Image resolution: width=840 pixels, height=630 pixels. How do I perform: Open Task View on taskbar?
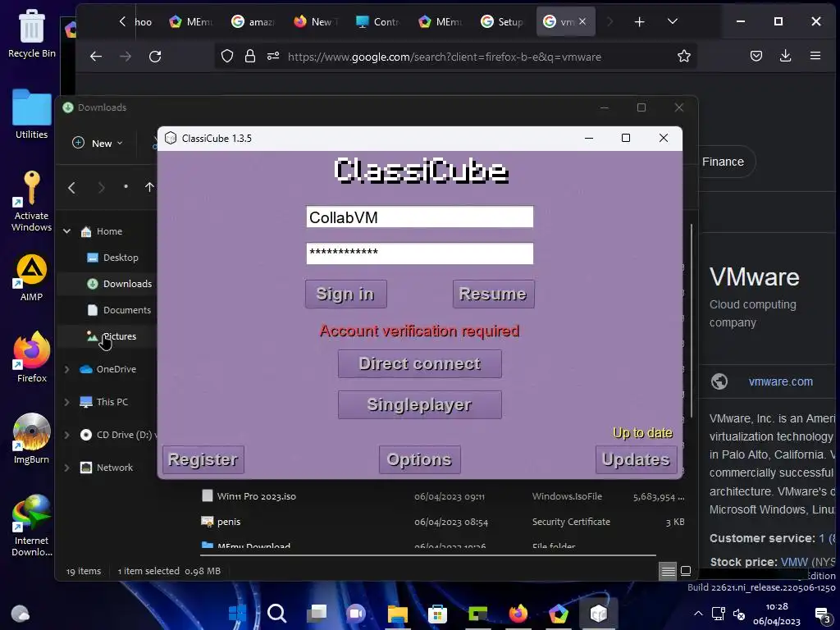pos(317,613)
